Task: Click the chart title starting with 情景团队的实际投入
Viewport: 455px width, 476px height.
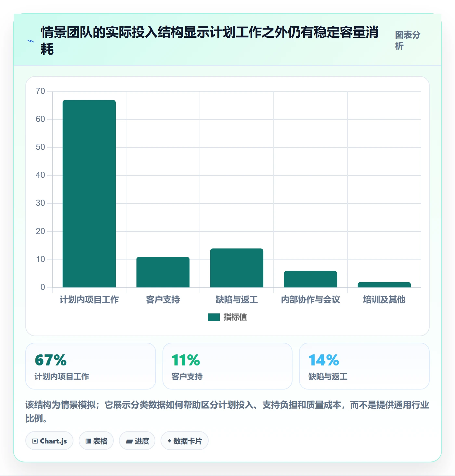Action: coord(210,41)
